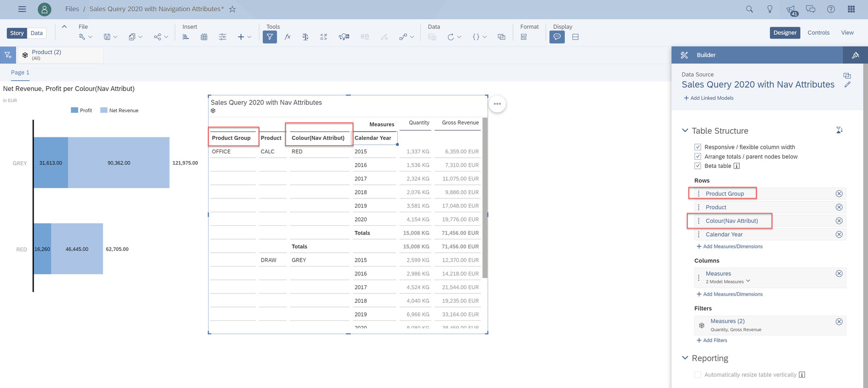Open the main navigation hamburger menu

tap(22, 9)
